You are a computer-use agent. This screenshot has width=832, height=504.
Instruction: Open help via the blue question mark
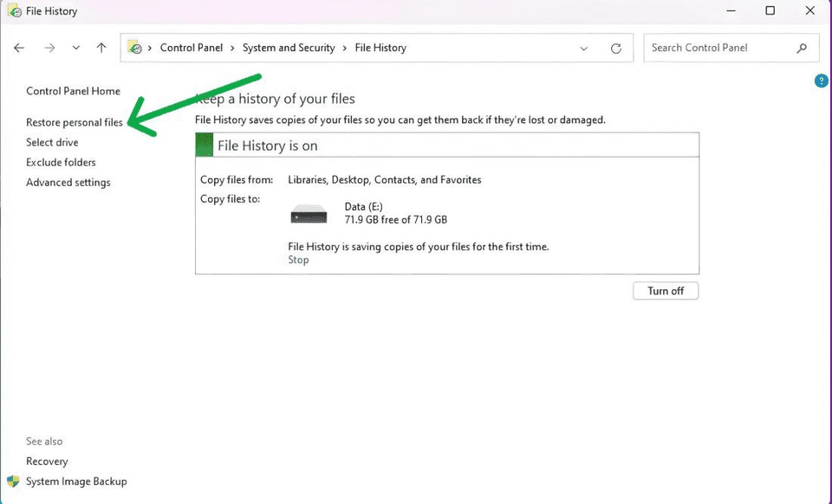pos(821,81)
